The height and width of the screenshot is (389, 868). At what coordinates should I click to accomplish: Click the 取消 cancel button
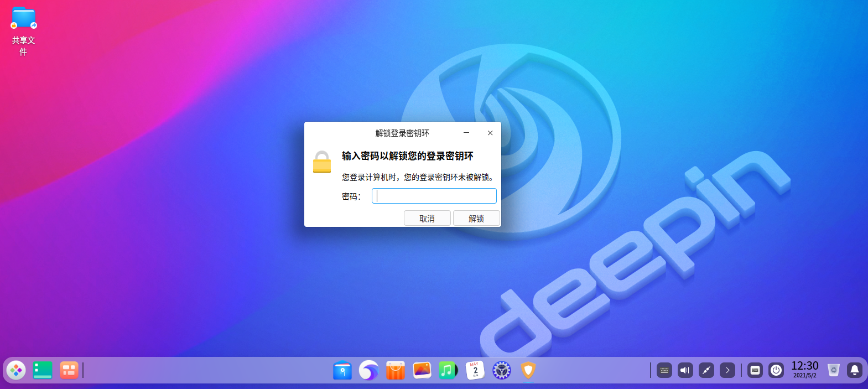tap(427, 218)
